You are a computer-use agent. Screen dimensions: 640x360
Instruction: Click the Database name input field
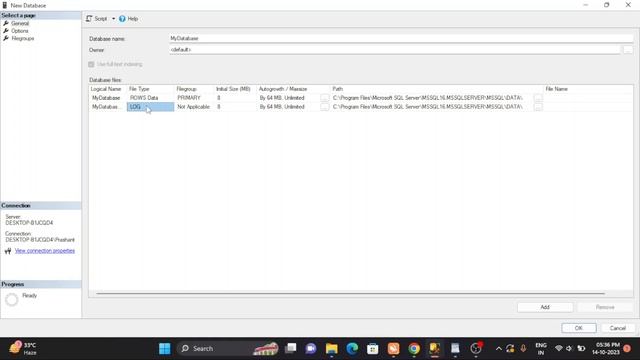[x=401, y=38]
